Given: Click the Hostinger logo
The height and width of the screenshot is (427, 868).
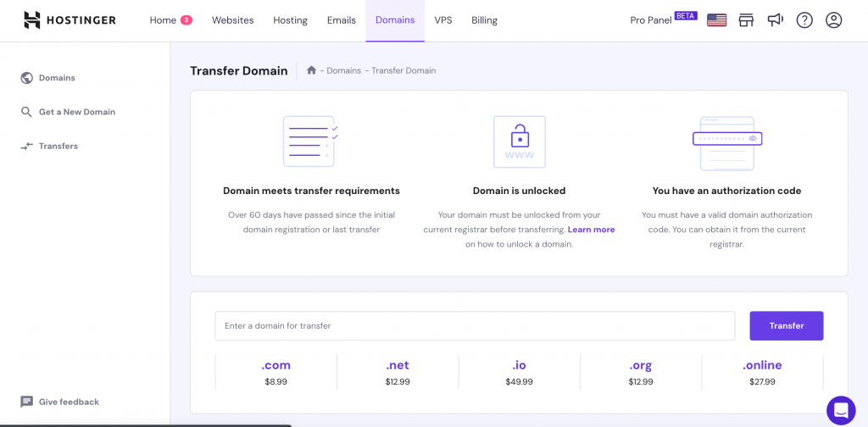Looking at the screenshot, I should click(x=70, y=19).
